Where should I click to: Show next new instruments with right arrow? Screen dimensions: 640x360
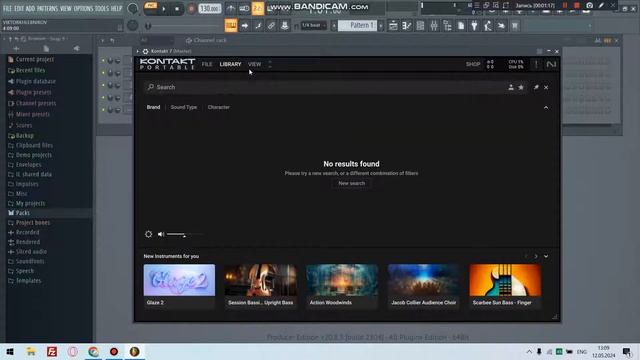click(x=536, y=256)
